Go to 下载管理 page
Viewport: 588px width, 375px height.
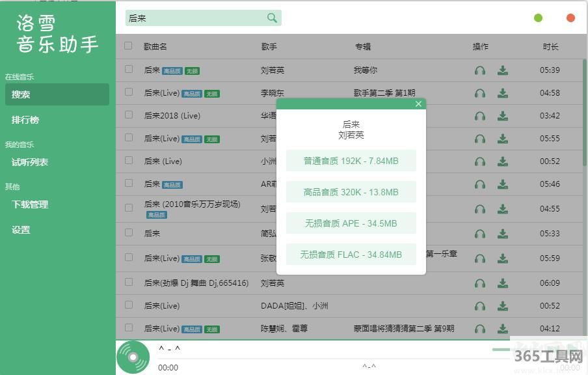tap(30, 204)
